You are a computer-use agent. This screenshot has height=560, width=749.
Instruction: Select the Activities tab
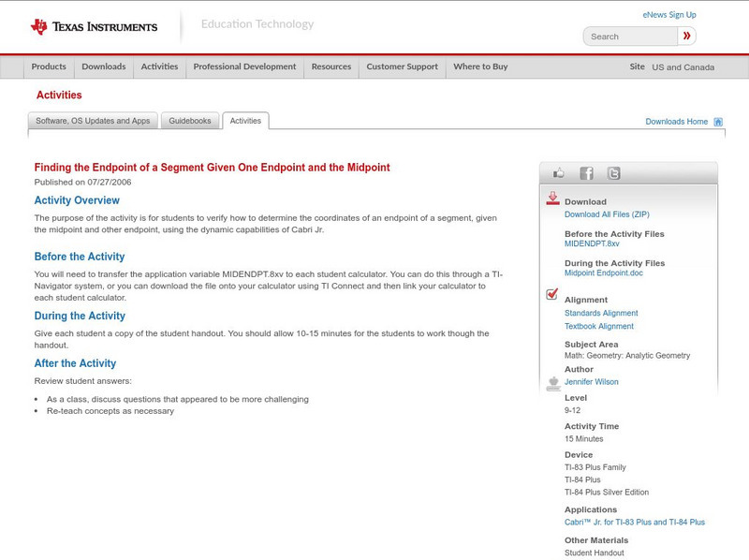click(245, 121)
